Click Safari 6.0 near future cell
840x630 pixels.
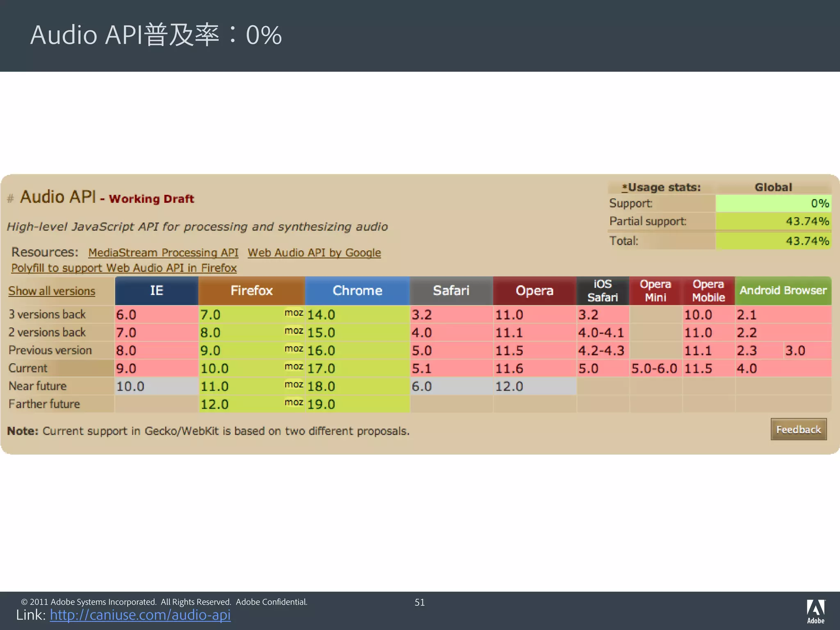451,386
